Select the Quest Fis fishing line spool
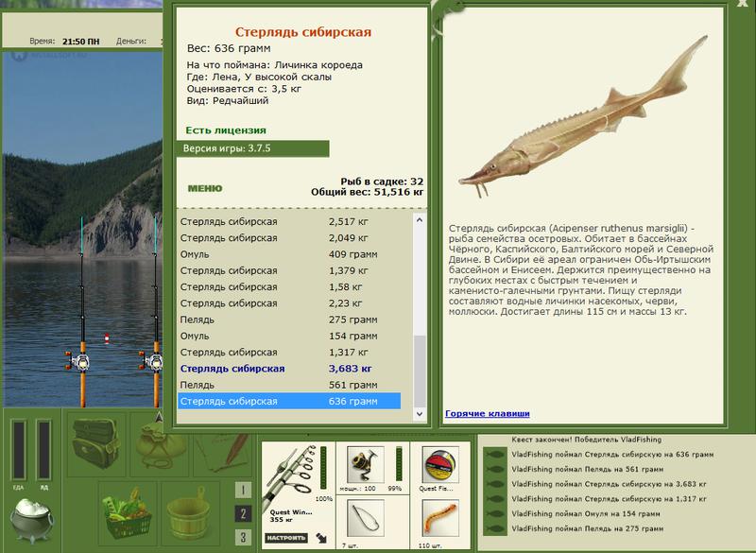The height and width of the screenshot is (553, 756). tap(440, 465)
